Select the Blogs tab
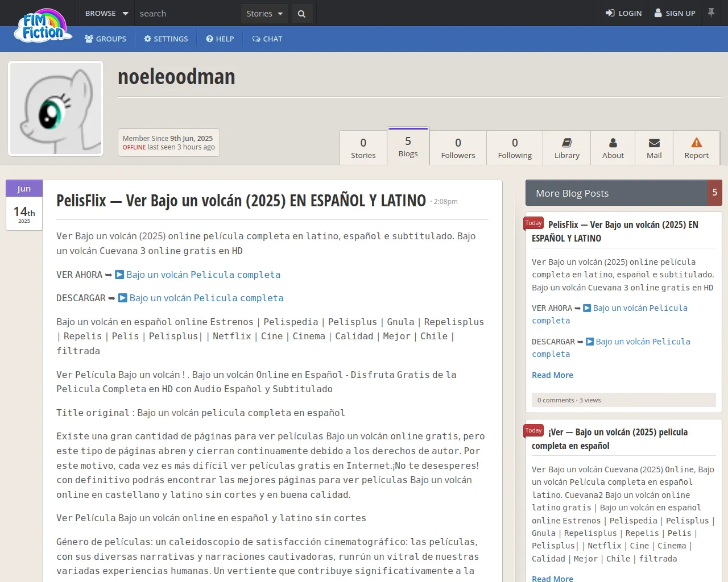Viewport: 728px width, 582px height. [x=408, y=147]
